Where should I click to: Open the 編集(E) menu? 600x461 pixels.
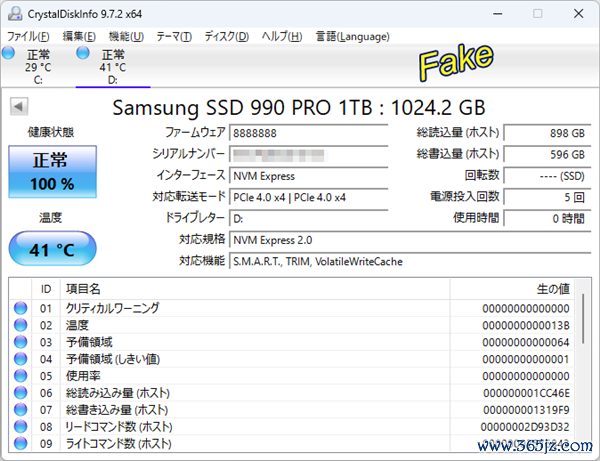(x=79, y=37)
